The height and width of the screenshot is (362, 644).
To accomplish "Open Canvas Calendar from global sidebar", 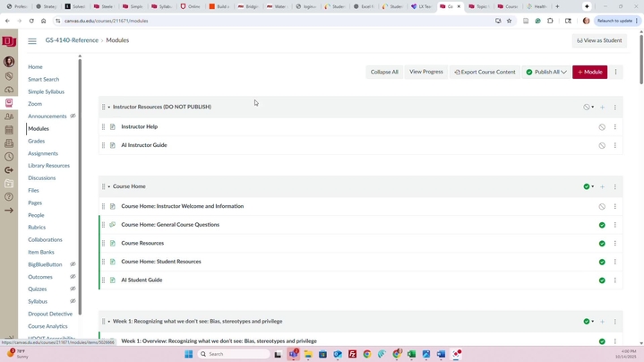I will pyautogui.click(x=9, y=130).
